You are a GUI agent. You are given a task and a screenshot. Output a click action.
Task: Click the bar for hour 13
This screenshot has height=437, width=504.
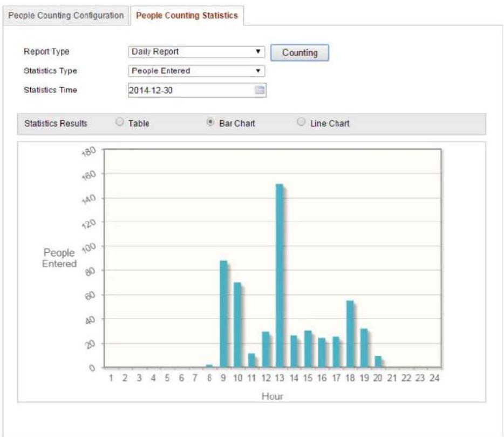point(280,275)
